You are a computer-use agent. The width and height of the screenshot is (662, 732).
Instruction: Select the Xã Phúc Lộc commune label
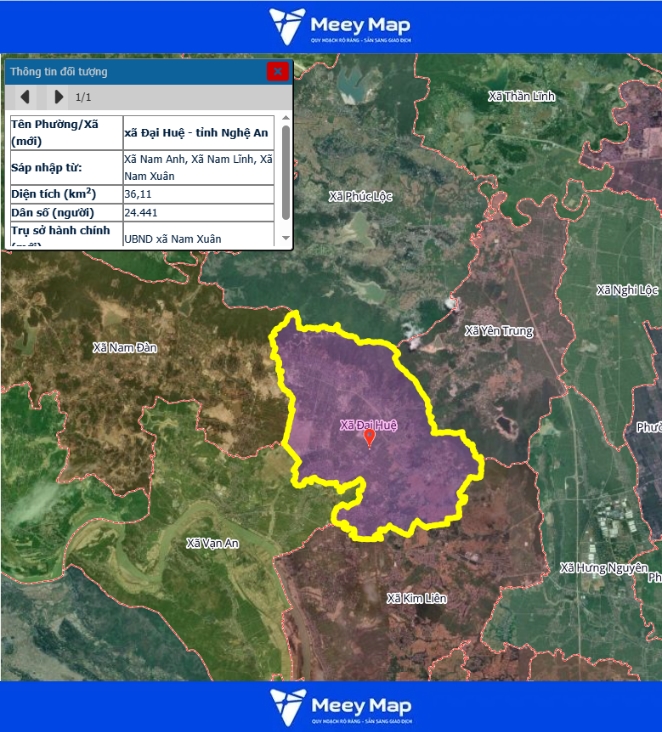pyautogui.click(x=361, y=196)
